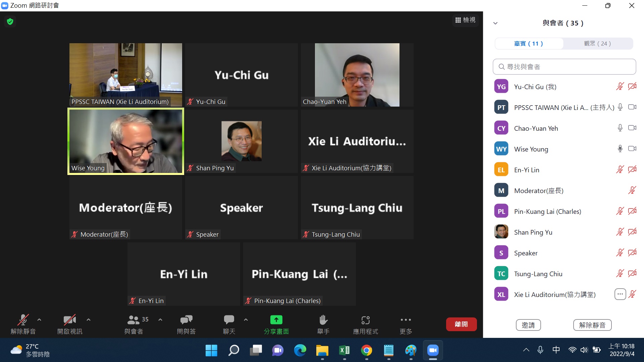The height and width of the screenshot is (362, 644).
Task: Open the 檢視 view layout button
Action: click(465, 20)
